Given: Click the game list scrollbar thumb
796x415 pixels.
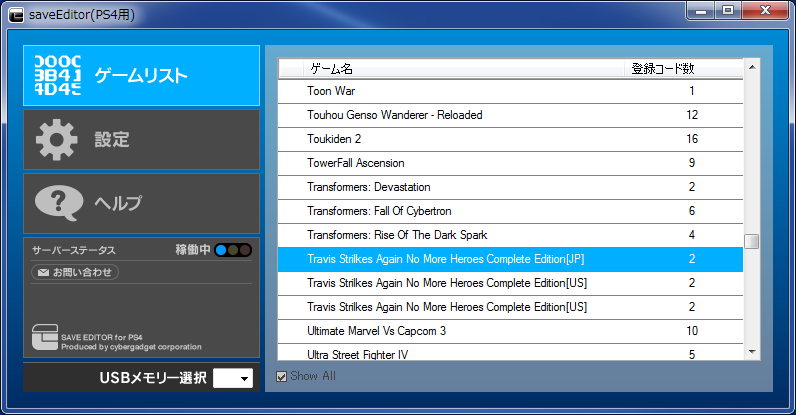Looking at the screenshot, I should point(752,241).
